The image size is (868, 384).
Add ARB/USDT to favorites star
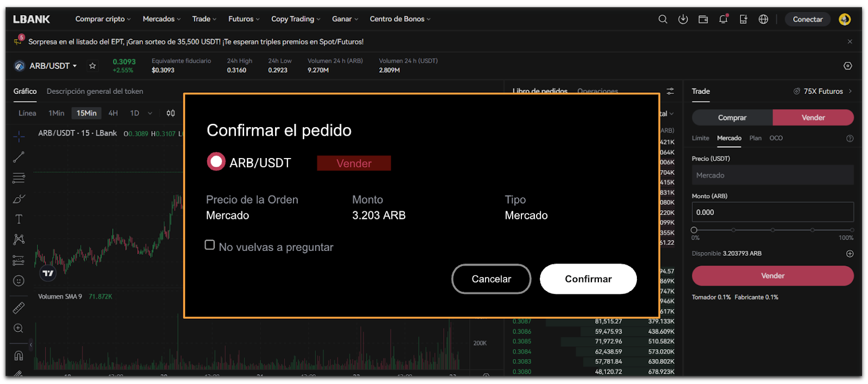pos(93,66)
